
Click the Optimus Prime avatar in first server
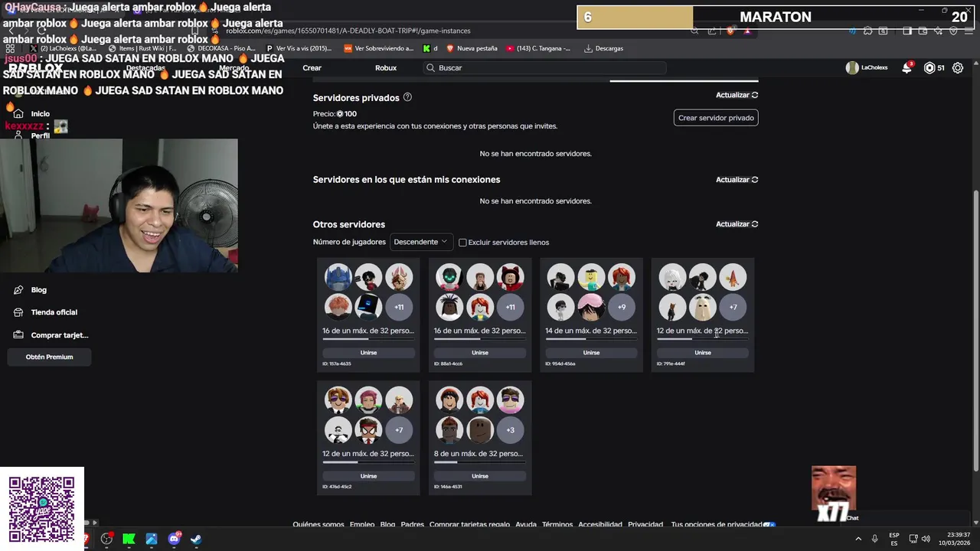(338, 277)
